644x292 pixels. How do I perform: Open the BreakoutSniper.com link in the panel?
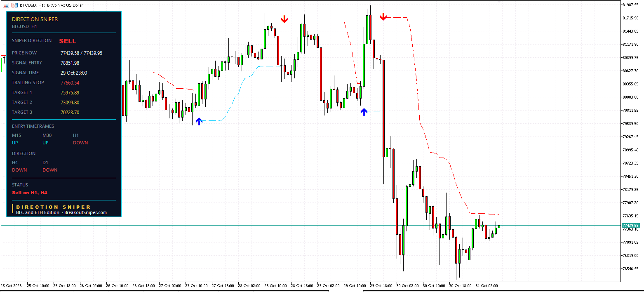tap(85, 213)
